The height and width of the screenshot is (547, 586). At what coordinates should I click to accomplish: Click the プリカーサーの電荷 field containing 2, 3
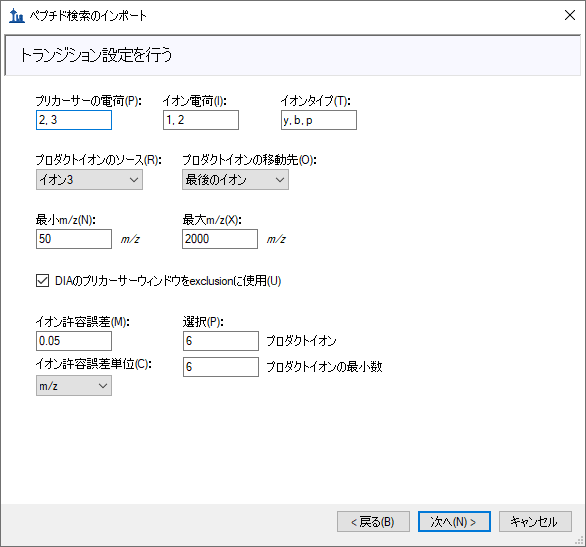(74, 120)
